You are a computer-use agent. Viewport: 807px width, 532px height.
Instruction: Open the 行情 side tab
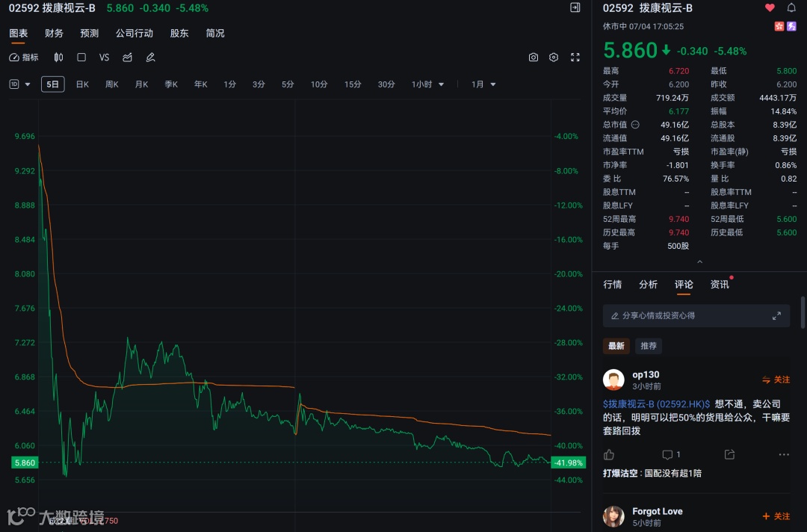(613, 285)
